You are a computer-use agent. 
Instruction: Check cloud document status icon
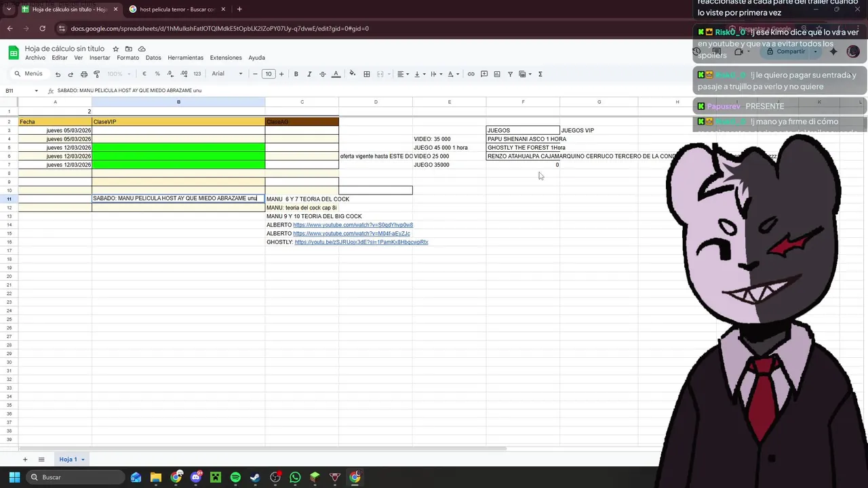click(x=142, y=49)
